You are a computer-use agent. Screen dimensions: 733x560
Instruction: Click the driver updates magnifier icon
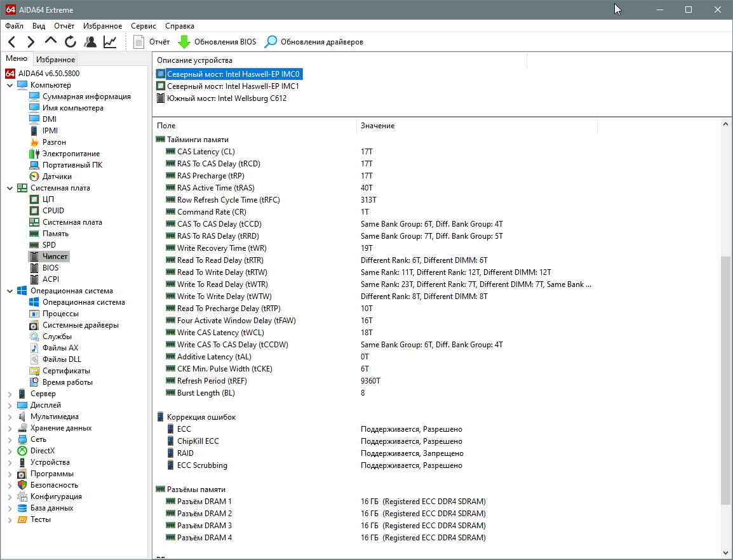click(x=271, y=42)
